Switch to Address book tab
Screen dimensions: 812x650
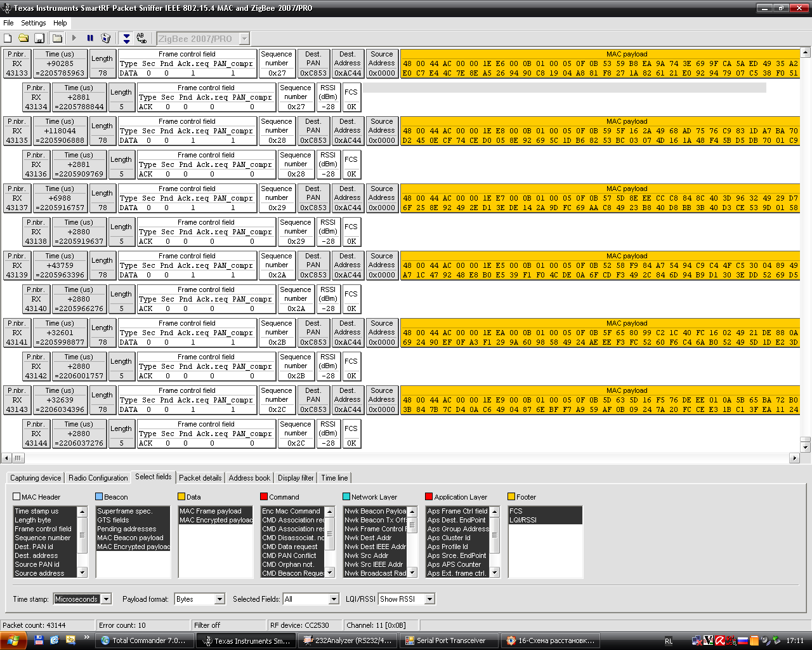pos(249,478)
